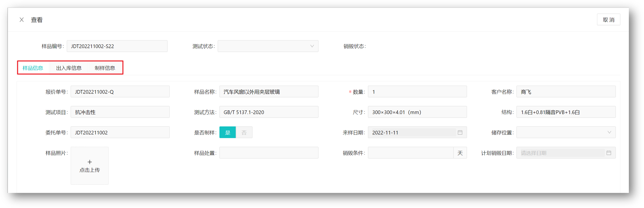644x208 pixels.
Task: Expand the 储存位置 dropdown
Action: tap(566, 132)
